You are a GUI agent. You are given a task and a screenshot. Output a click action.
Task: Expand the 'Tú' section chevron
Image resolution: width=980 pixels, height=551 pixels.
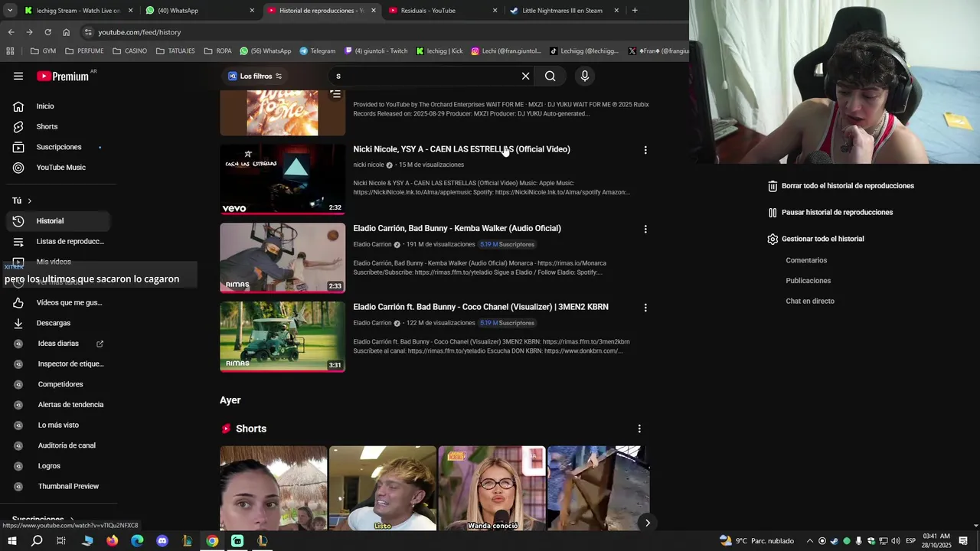coord(29,201)
